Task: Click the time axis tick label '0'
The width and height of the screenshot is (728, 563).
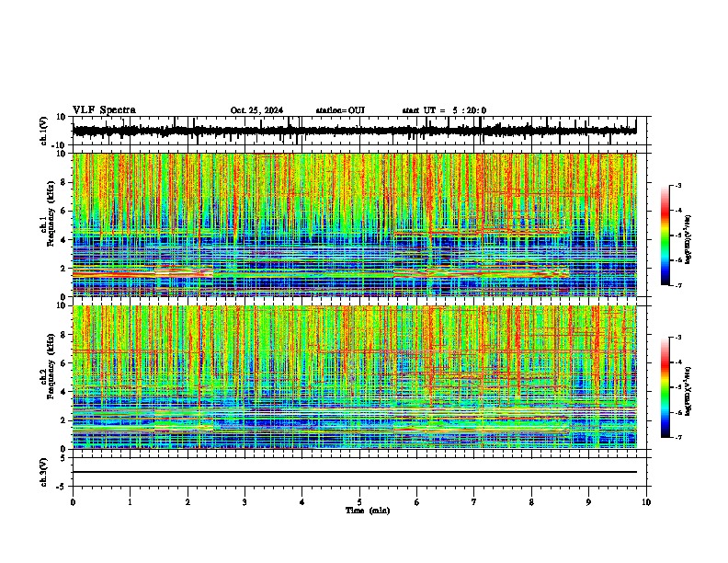Action: click(x=73, y=502)
